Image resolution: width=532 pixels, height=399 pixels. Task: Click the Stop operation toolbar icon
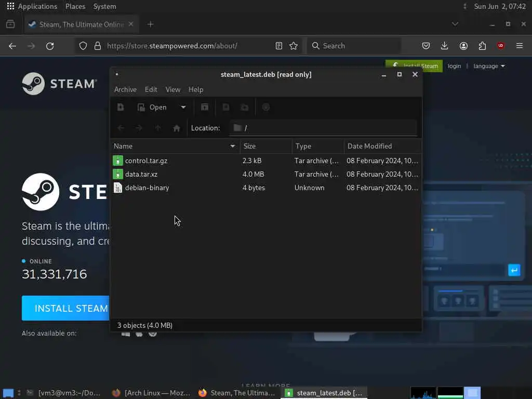[266, 107]
